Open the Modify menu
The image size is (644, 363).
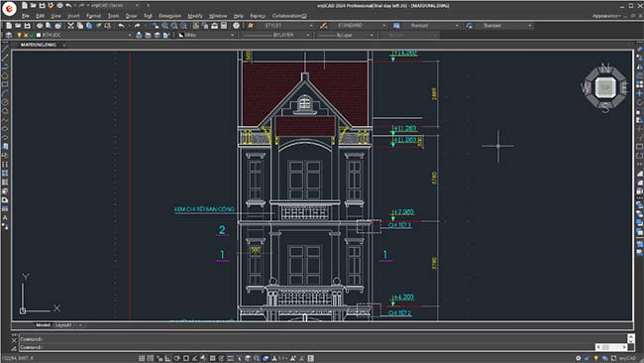tap(194, 16)
